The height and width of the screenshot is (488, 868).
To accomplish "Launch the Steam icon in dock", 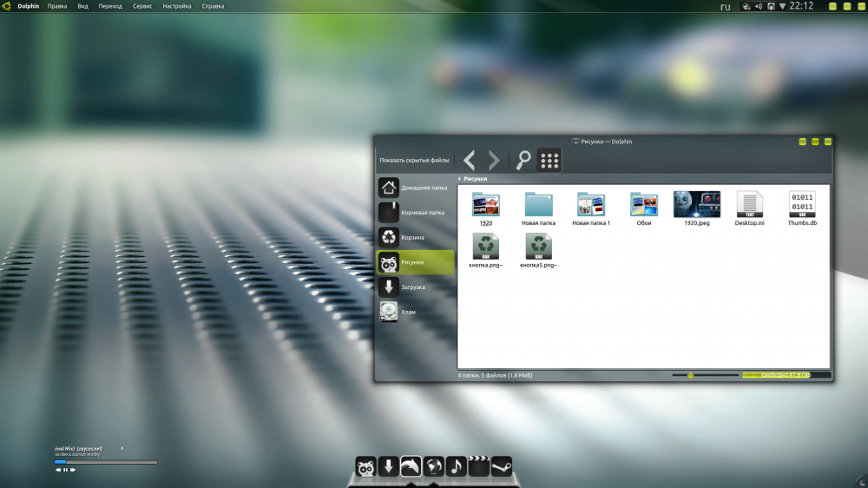I will (x=502, y=466).
